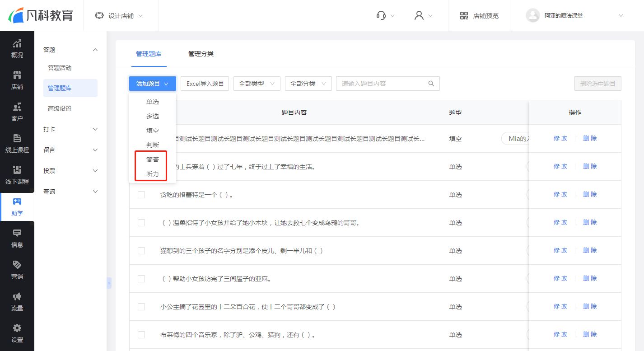Choose 简答 from the add menu
This screenshot has width=644, height=351.
[153, 159]
